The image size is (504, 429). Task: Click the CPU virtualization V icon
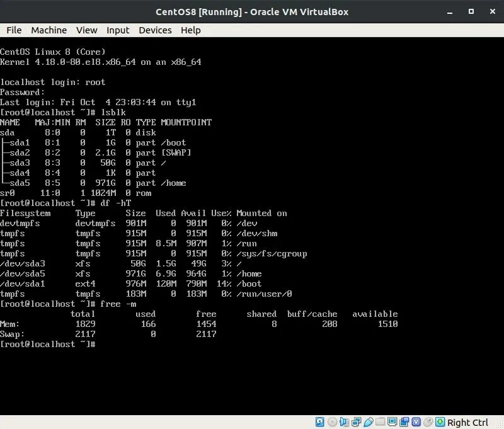click(x=416, y=421)
